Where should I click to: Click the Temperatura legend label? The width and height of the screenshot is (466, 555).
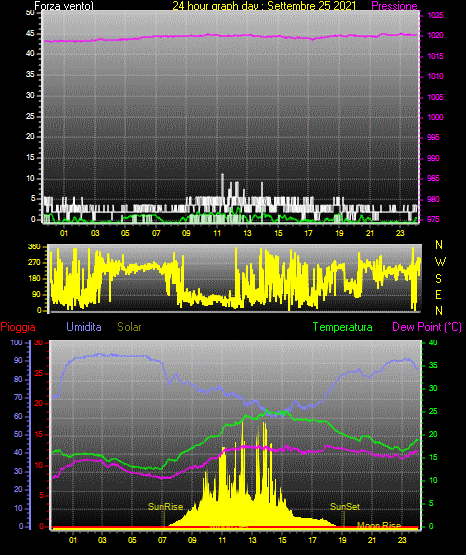pyautogui.click(x=342, y=327)
